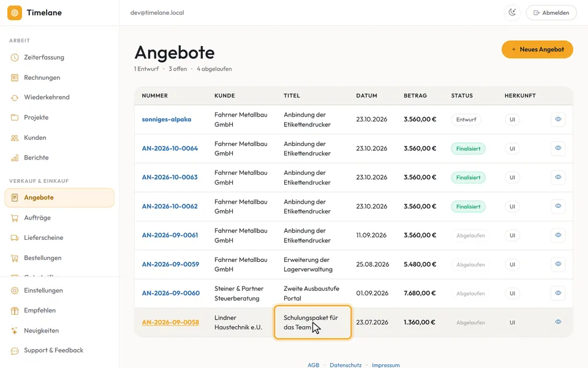
Task: Toggle dark mode moon icon
Action: [x=512, y=13]
